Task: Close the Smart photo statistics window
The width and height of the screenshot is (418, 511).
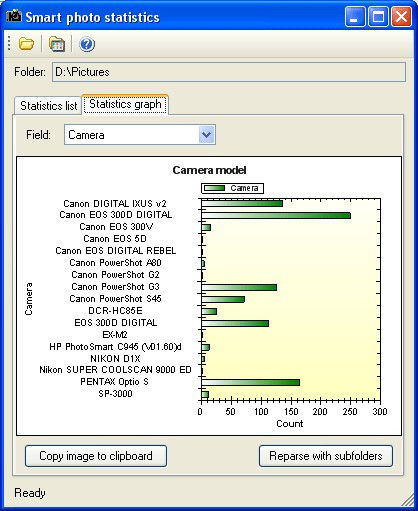Action: pos(401,16)
